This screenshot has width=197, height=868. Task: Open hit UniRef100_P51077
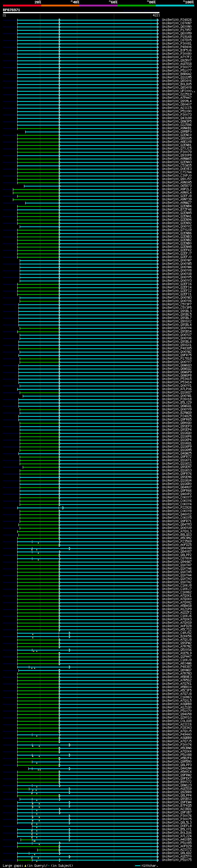tap(176, 71)
